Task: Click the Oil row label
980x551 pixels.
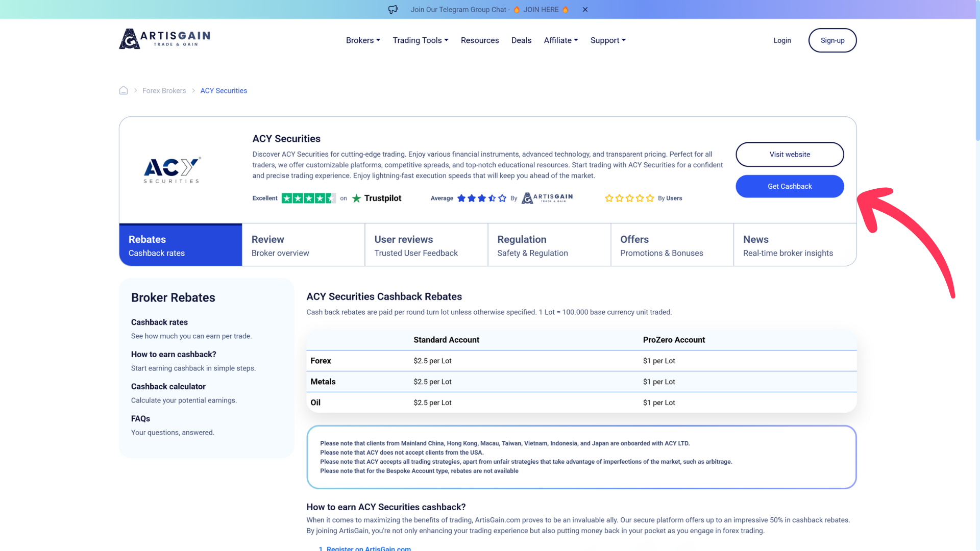Action: tap(315, 403)
